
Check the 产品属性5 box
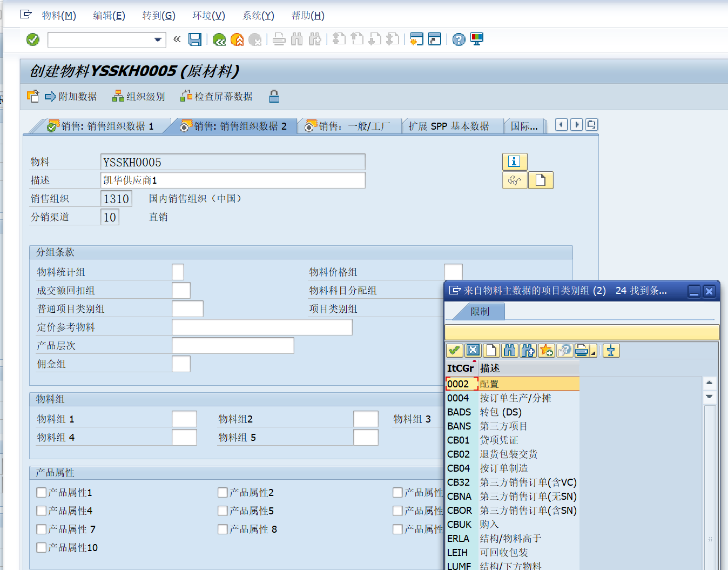click(223, 511)
